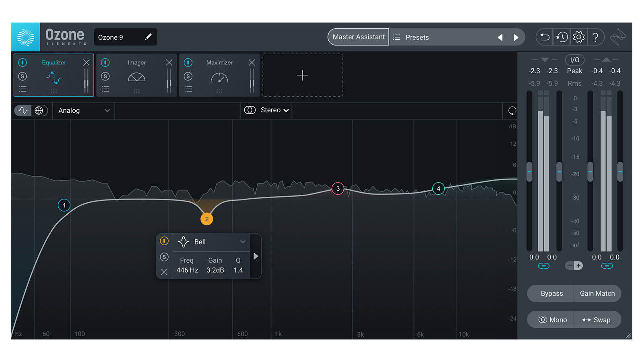
Task: Open the settings gear in the header
Action: pyautogui.click(x=578, y=37)
